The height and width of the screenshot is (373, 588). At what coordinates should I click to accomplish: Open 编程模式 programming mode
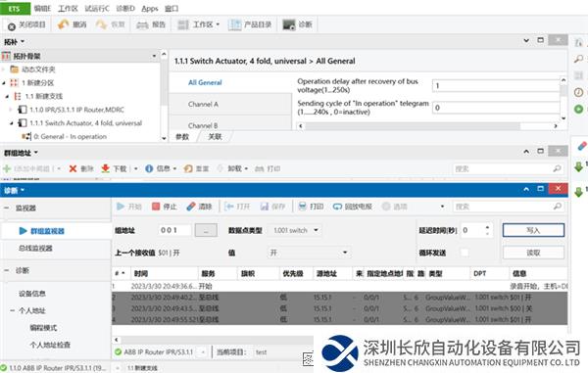pyautogui.click(x=43, y=328)
